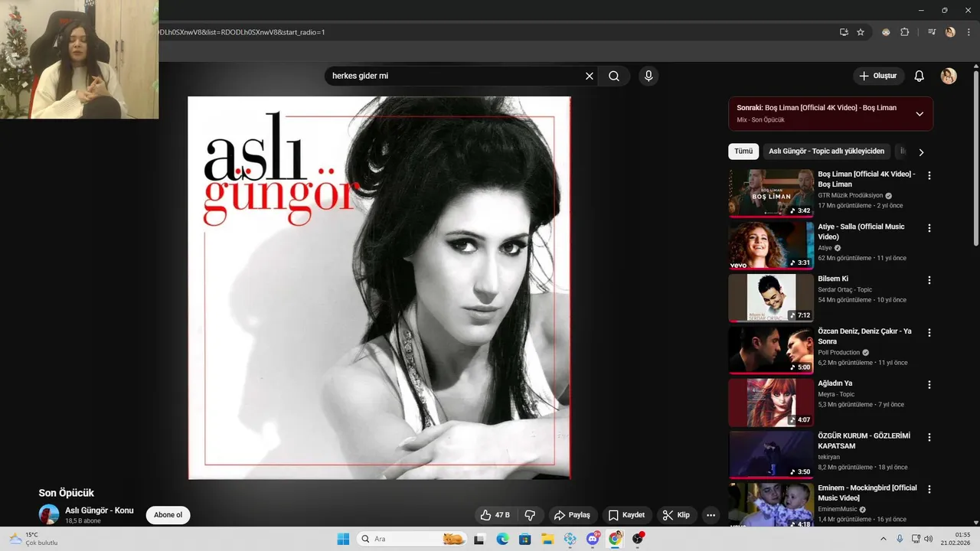
Task: Click the cartoon face extension icon
Action: (886, 32)
